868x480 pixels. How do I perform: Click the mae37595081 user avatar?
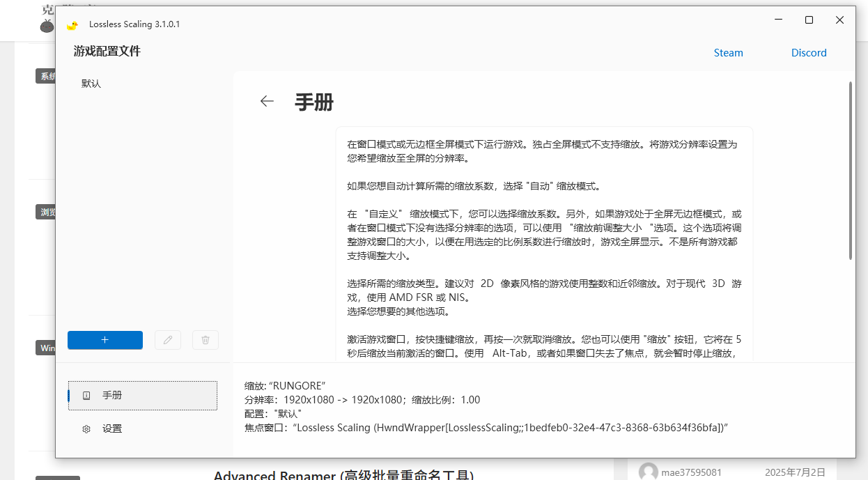coord(648,472)
